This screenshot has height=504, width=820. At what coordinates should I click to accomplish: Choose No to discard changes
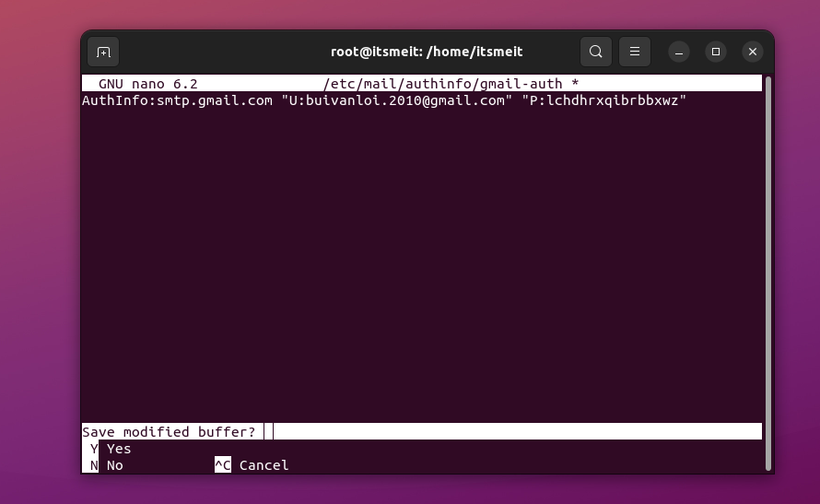tap(115, 465)
